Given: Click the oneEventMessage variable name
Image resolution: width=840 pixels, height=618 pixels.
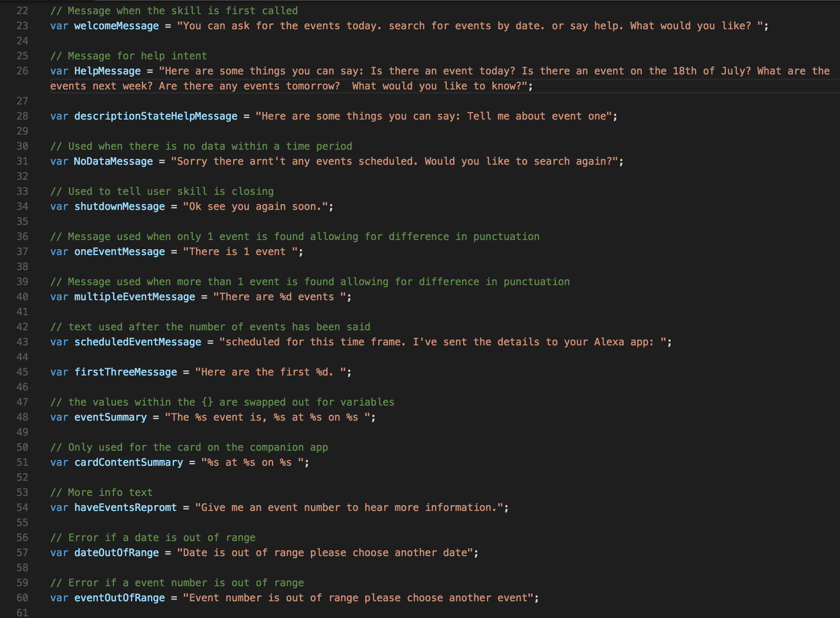Looking at the screenshot, I should [x=119, y=252].
